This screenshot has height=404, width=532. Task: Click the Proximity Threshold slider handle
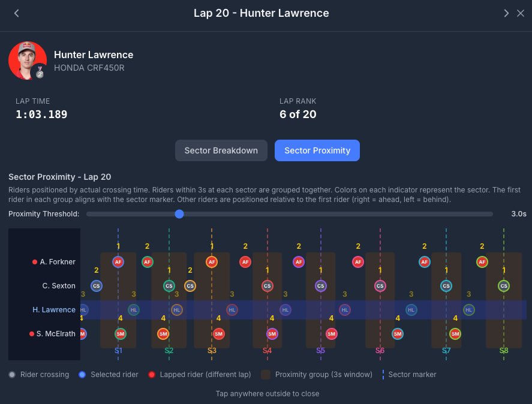179,214
